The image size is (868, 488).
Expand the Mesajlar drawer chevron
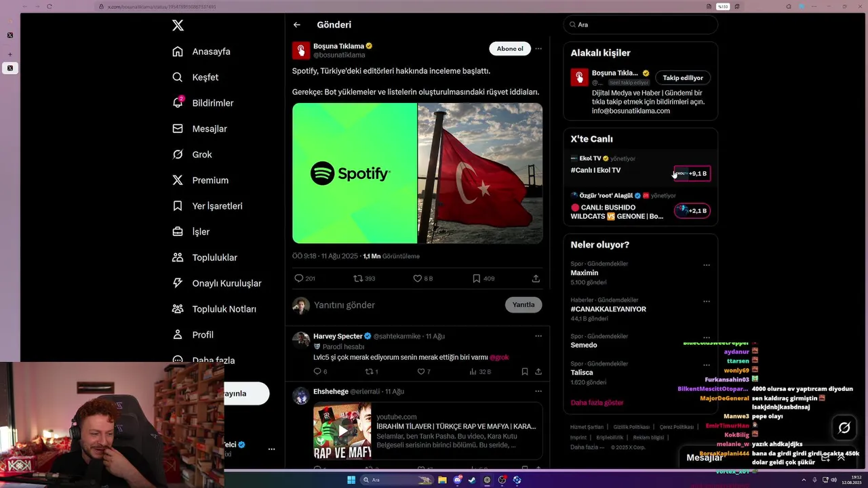(842, 457)
